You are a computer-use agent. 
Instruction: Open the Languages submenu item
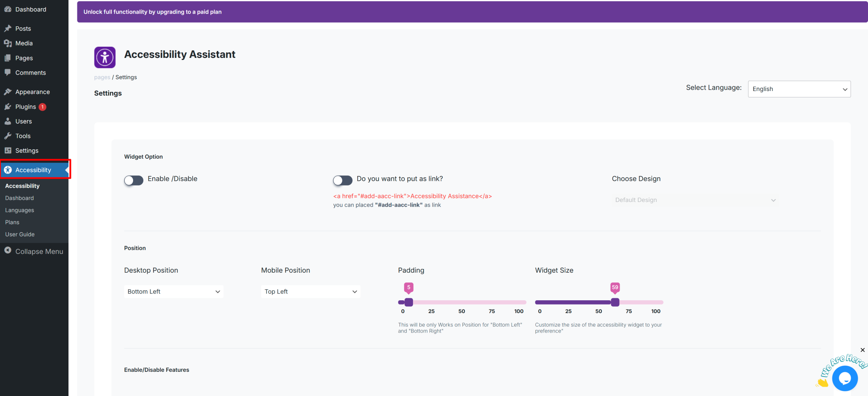[20, 210]
